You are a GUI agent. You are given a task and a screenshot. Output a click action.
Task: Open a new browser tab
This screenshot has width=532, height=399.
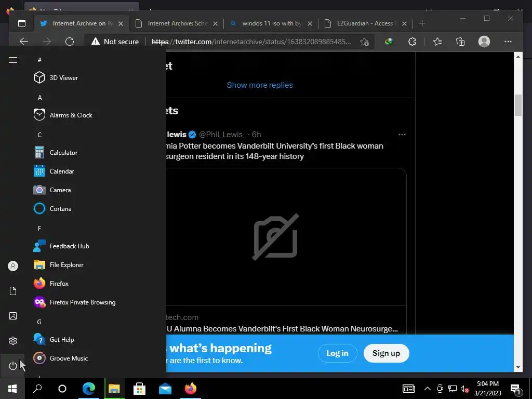[422, 23]
